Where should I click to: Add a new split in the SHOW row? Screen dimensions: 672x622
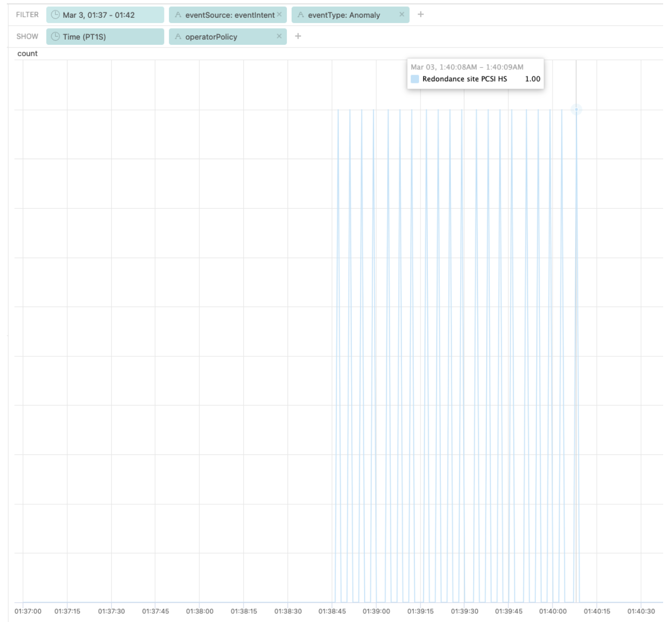(x=298, y=36)
